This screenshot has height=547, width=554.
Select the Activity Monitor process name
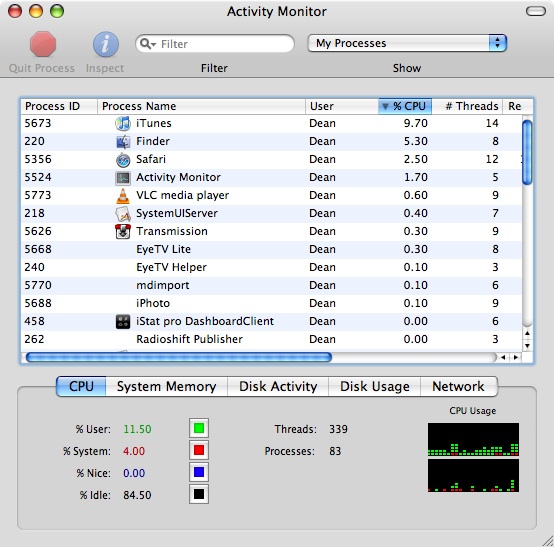click(x=178, y=177)
